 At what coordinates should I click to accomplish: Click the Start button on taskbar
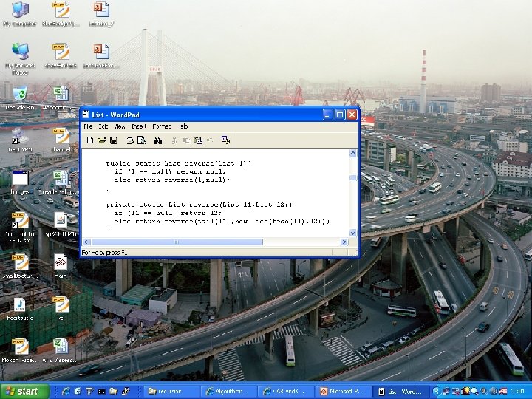click(x=24, y=391)
